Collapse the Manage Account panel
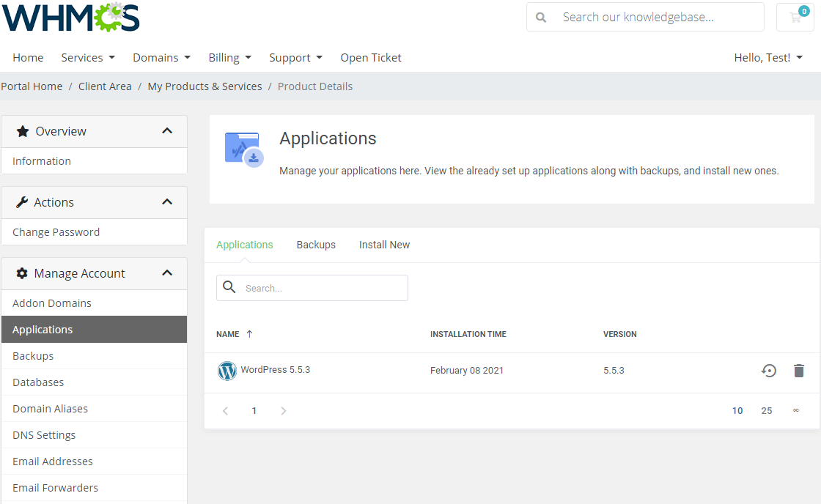The width and height of the screenshot is (821, 504). tap(167, 273)
